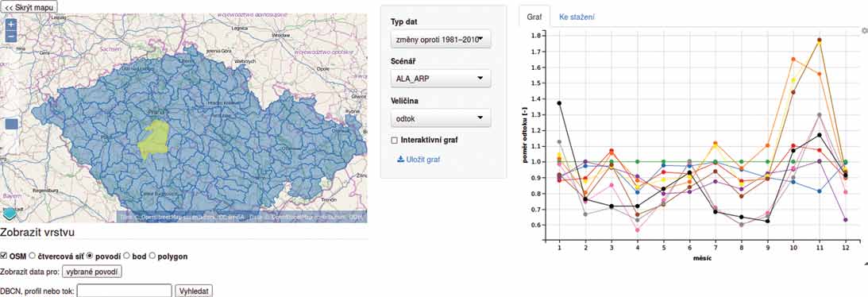Image resolution: width=868 pixels, height=297 pixels.
Task: Switch to the Graf tab
Action: (x=534, y=17)
